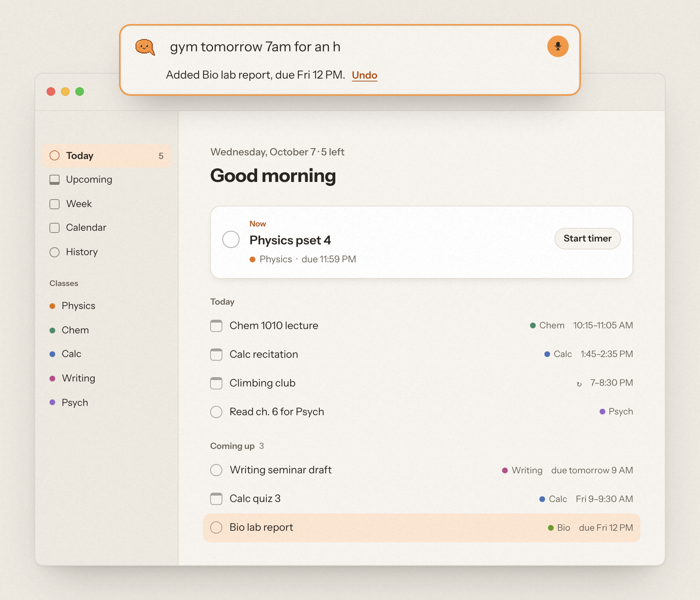Viewport: 700px width, 600px height.
Task: Open the Calendar view in the sidebar
Action: (106, 228)
